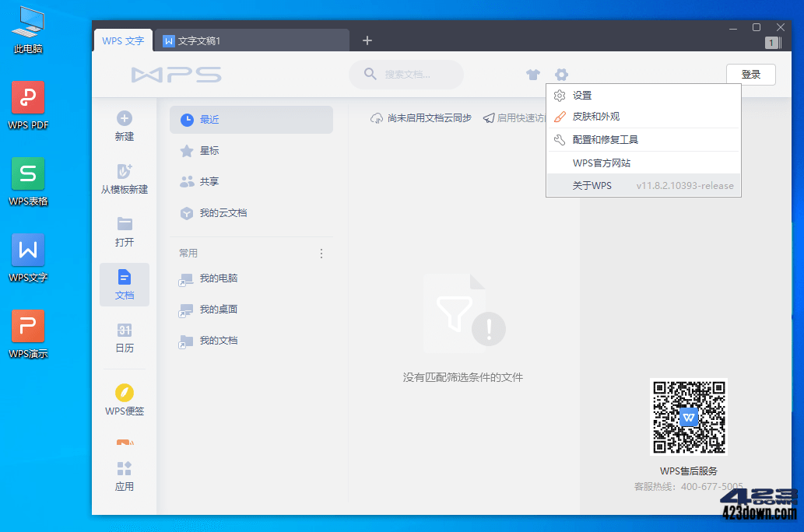This screenshot has width=804, height=532.
Task: Open the 应用 apps grid
Action: [x=125, y=476]
